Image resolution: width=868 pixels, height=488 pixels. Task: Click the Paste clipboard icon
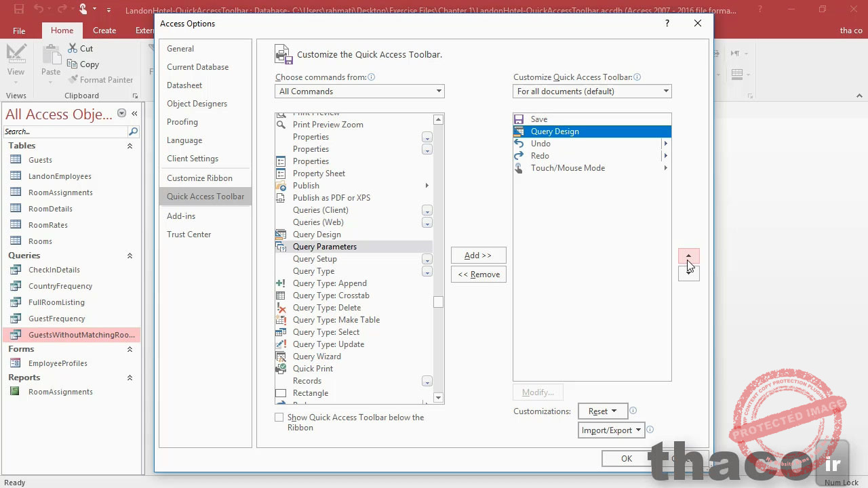[x=51, y=54]
